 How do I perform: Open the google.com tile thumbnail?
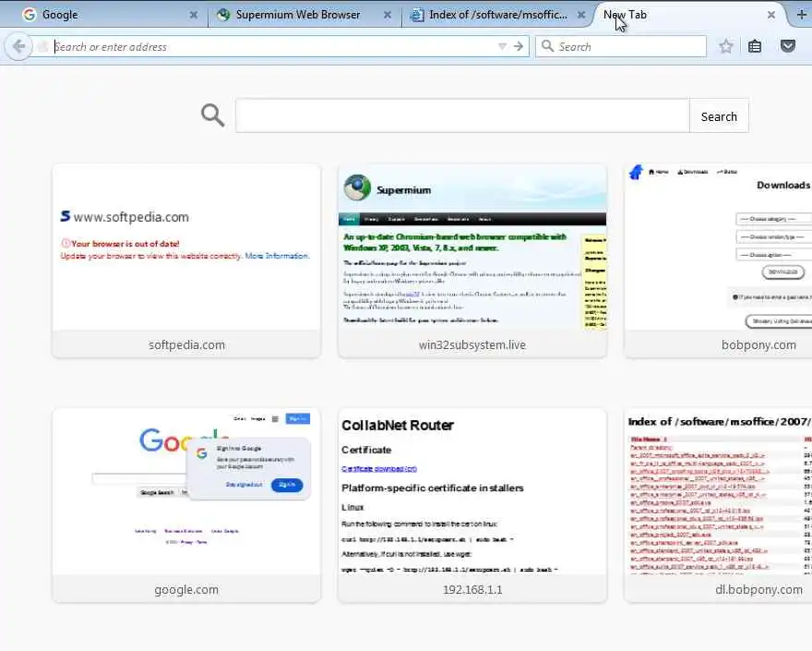coord(186,492)
